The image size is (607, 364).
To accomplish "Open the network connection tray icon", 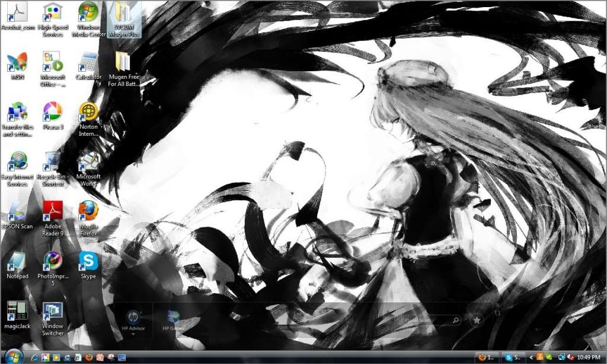I will [x=562, y=357].
